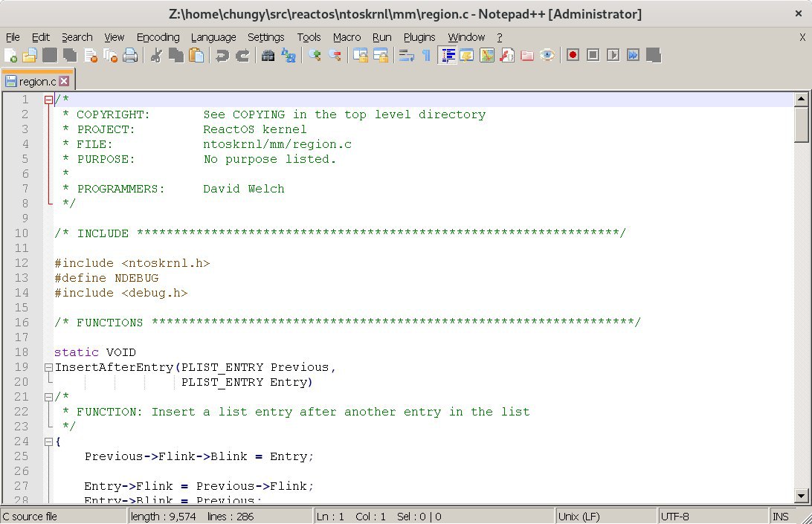Click 'length : 9,574' in status bar
Image resolution: width=812 pixels, height=524 pixels.
(163, 517)
